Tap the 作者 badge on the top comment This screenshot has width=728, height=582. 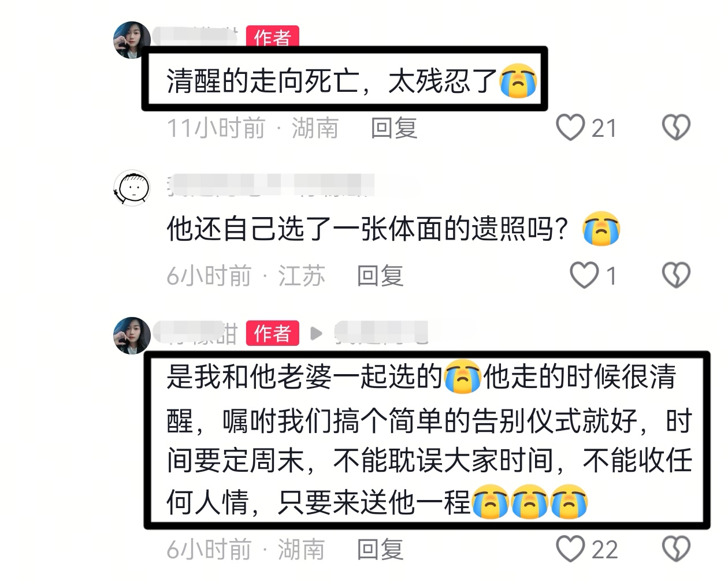point(272,37)
